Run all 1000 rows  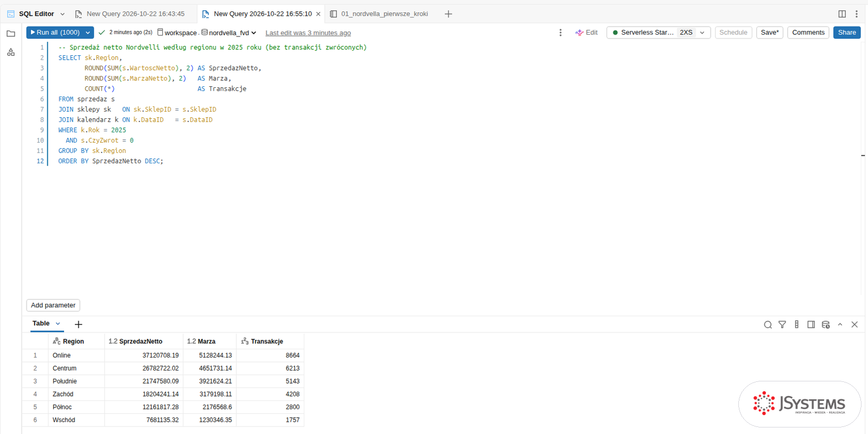(55, 33)
